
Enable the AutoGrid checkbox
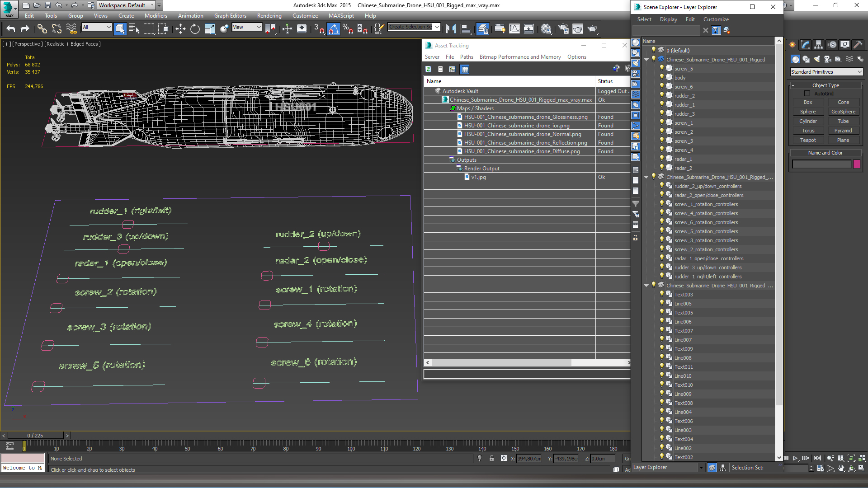[x=807, y=94]
